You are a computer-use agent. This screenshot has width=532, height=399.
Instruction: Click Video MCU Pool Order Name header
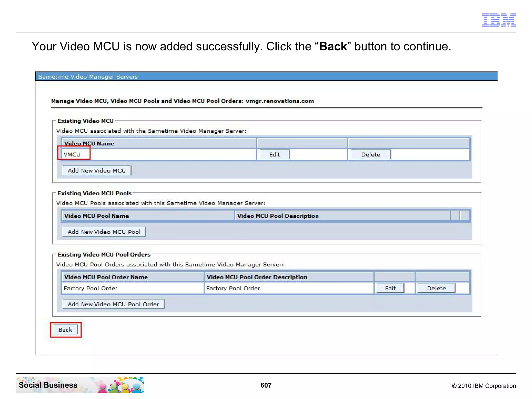132,277
